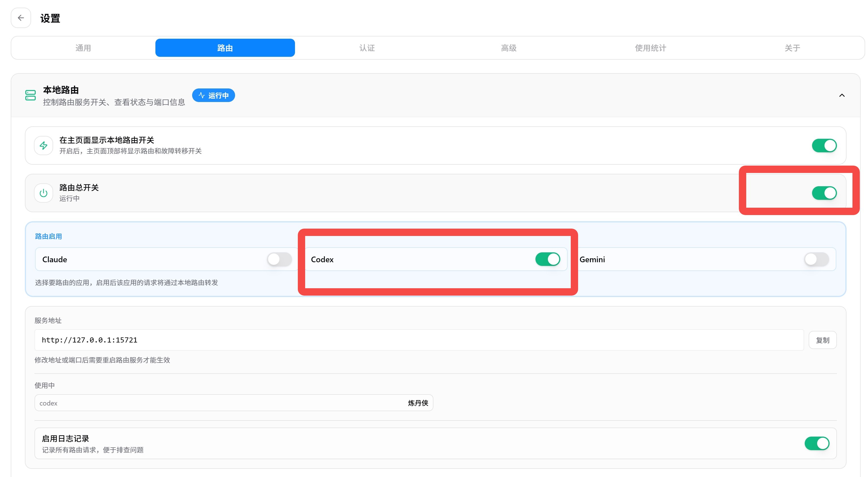The height and width of the screenshot is (477, 868).
Task: Click the 使用中 label
Action: point(44,385)
